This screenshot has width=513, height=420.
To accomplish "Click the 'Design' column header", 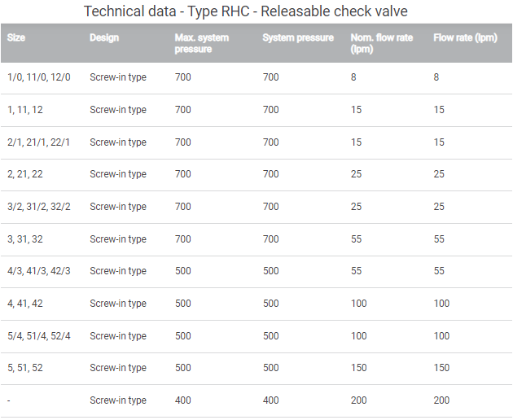I will coord(104,37).
